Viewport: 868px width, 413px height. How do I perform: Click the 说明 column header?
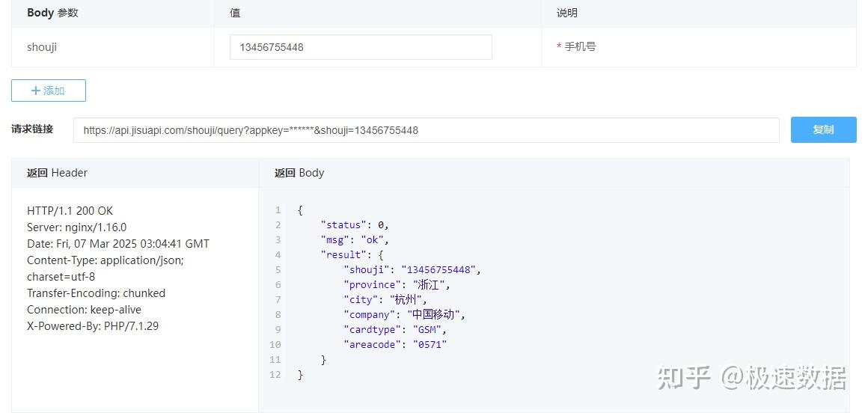[567, 13]
